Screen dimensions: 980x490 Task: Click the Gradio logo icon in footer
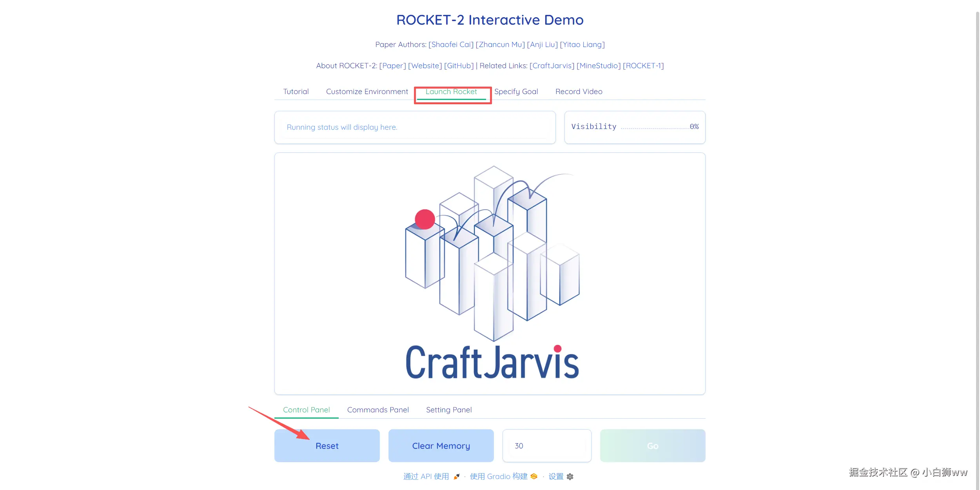534,476
